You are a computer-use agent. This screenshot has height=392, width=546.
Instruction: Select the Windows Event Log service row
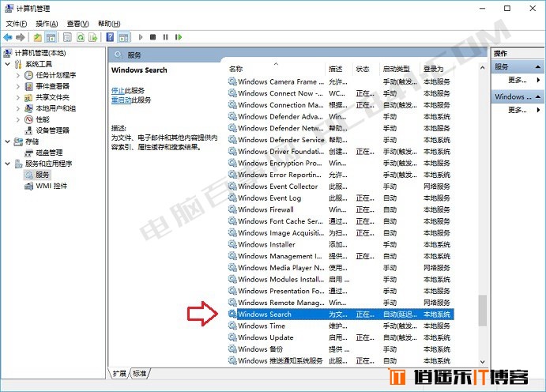point(341,198)
